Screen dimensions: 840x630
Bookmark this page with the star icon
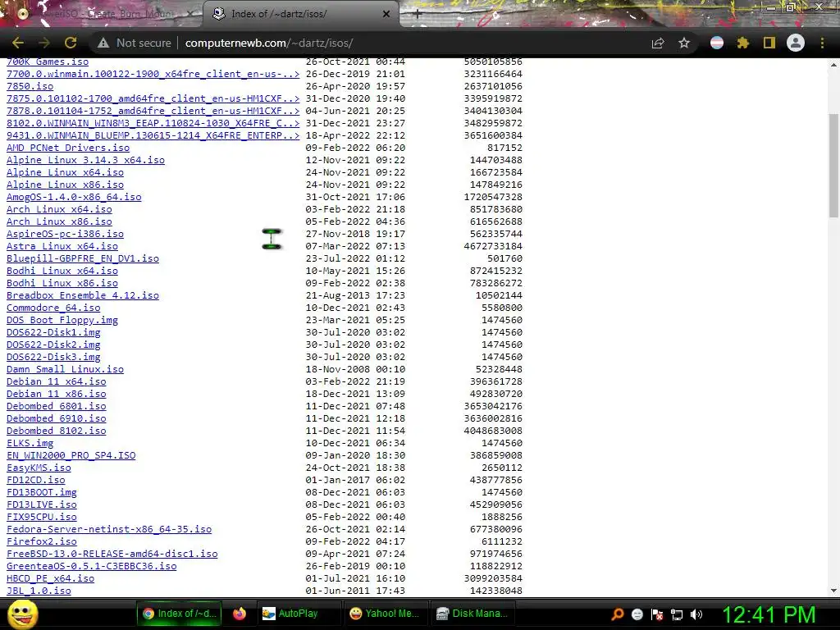pos(684,43)
